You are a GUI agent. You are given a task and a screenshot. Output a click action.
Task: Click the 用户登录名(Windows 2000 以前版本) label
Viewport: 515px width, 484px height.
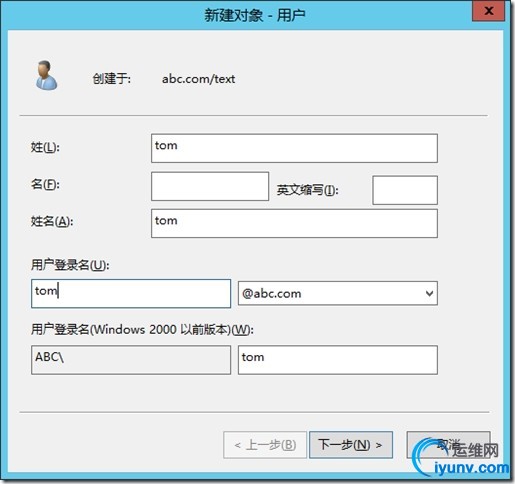click(x=142, y=330)
